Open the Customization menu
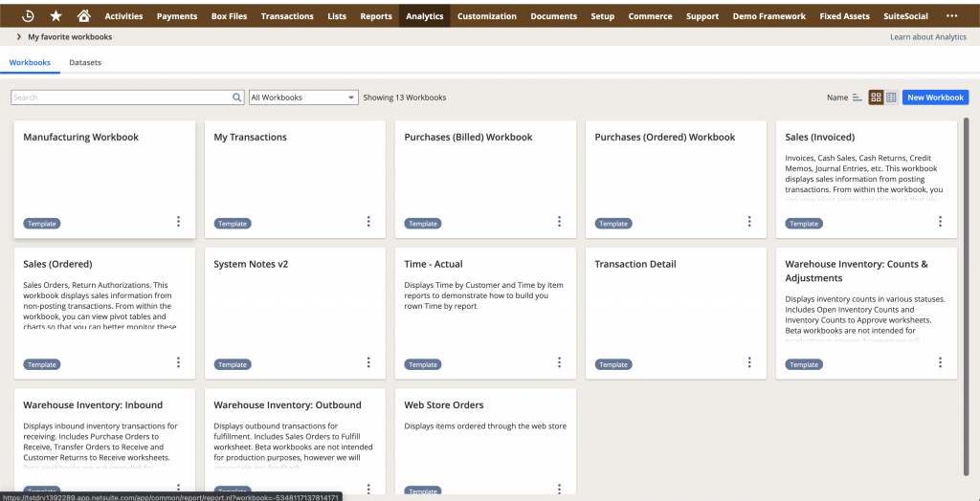This screenshot has width=980, height=501. pyautogui.click(x=487, y=16)
